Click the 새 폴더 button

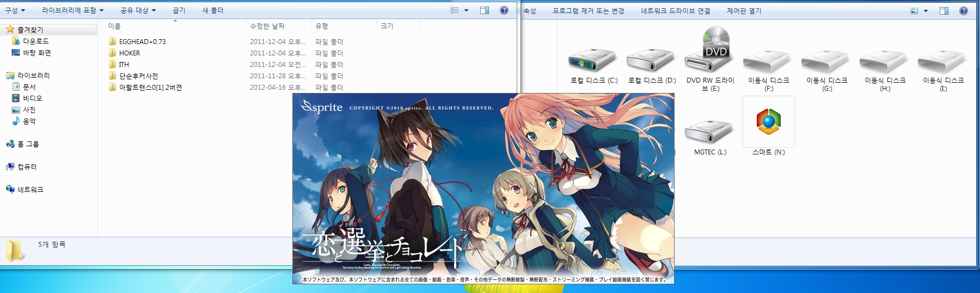click(x=212, y=10)
